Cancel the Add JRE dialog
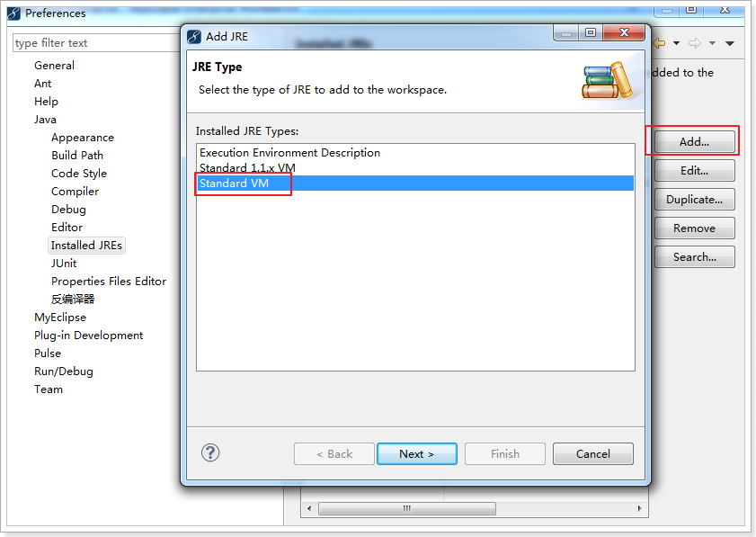This screenshot has height=537, width=756. tap(593, 454)
